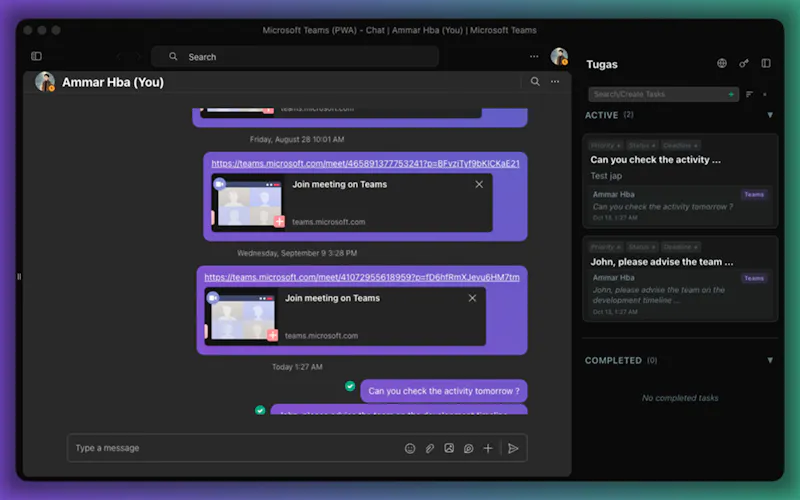This screenshot has width=800, height=500.
Task: Open Status dropdown on 'John, please advise' task
Action: 642,247
